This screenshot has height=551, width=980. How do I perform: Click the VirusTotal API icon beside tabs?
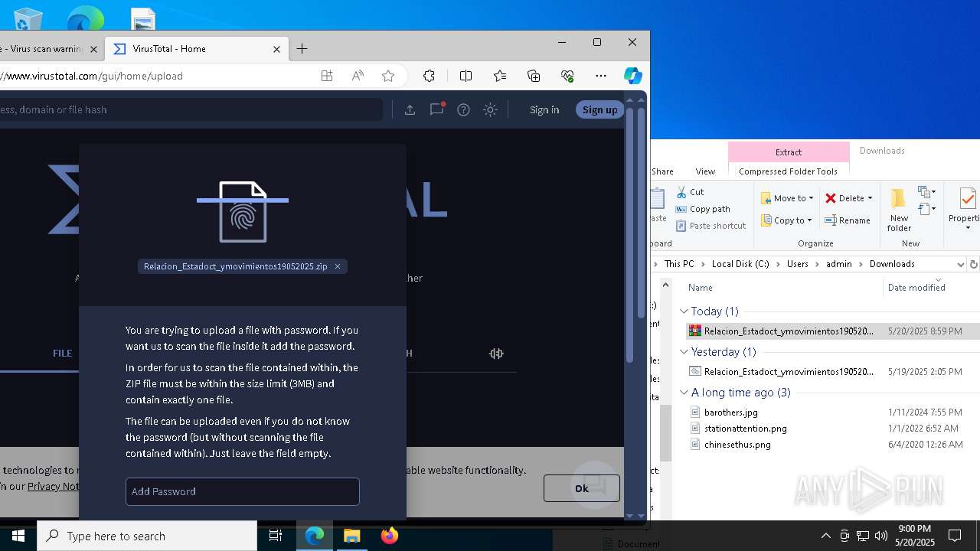click(496, 353)
